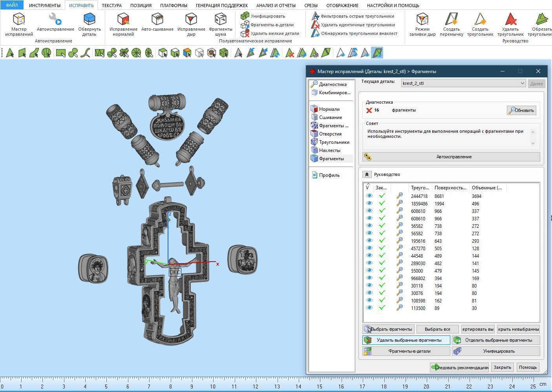The image size is (552, 392).
Task: Switch to the ПОЗИЦИЯ ribbon tab
Action: (141, 5)
